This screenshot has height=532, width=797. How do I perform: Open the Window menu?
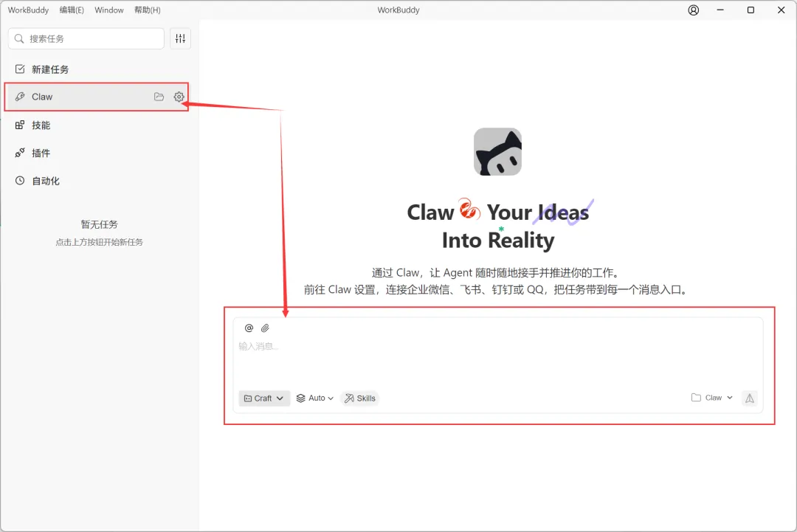(108, 10)
